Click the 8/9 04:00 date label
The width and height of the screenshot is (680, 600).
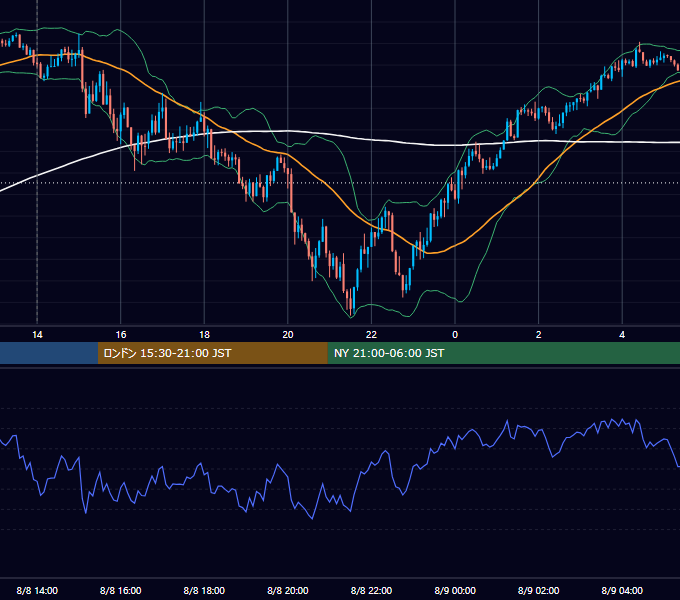[x=622, y=590]
